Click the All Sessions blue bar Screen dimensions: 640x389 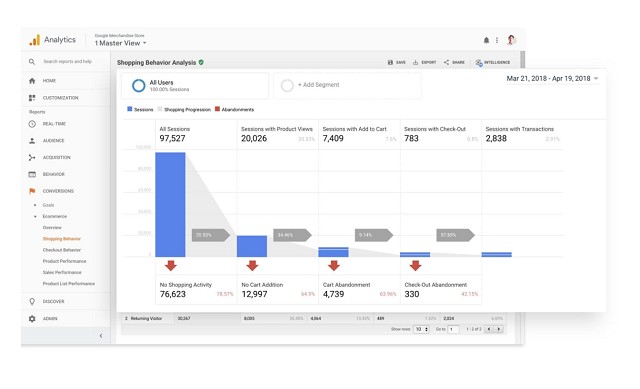point(170,205)
